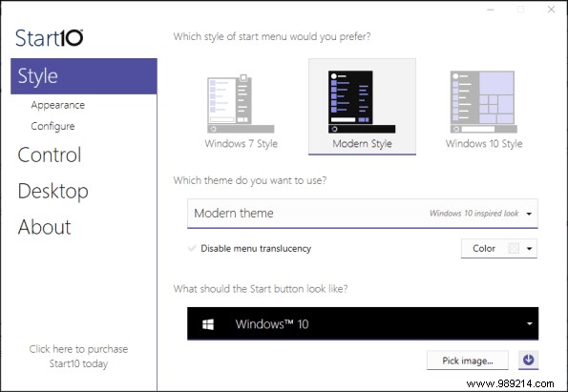The image size is (568, 392).
Task: Click here to purchase Start10 link
Action: (x=78, y=356)
